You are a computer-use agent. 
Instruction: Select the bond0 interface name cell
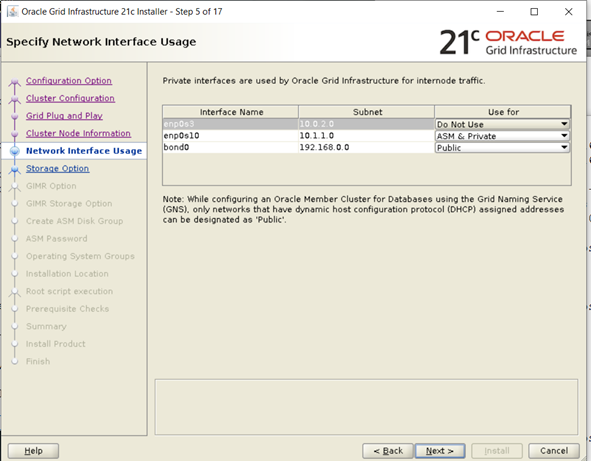coord(230,147)
